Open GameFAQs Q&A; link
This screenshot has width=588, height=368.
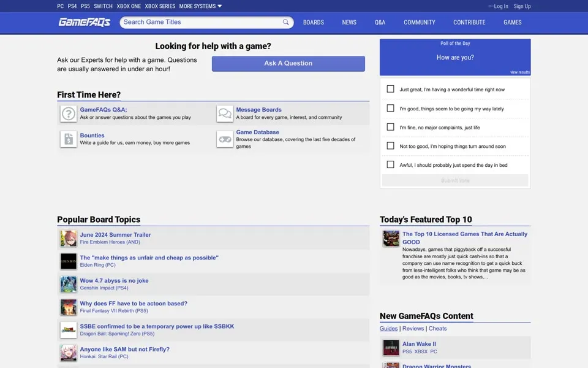[x=103, y=110]
